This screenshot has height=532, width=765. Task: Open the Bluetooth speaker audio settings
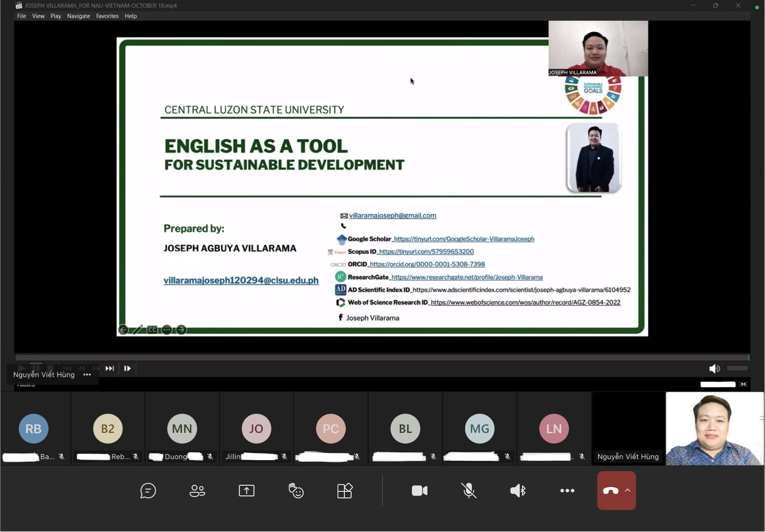pos(518,491)
